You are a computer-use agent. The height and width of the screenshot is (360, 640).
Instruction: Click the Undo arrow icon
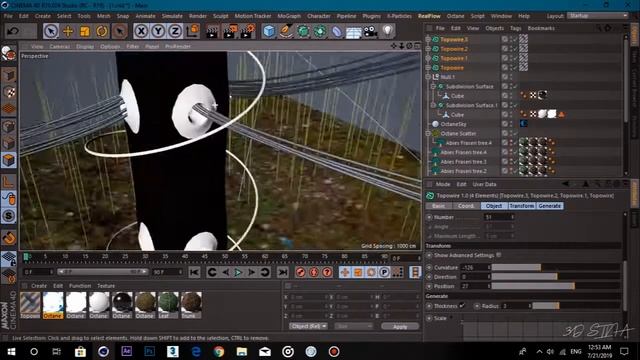(13, 31)
